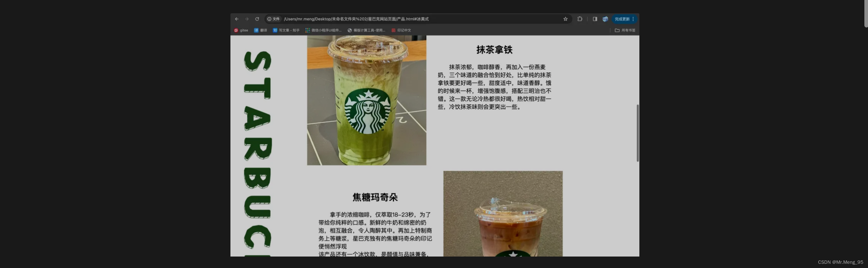Focus the address bar URL
This screenshot has height=268, width=868.
point(356,19)
